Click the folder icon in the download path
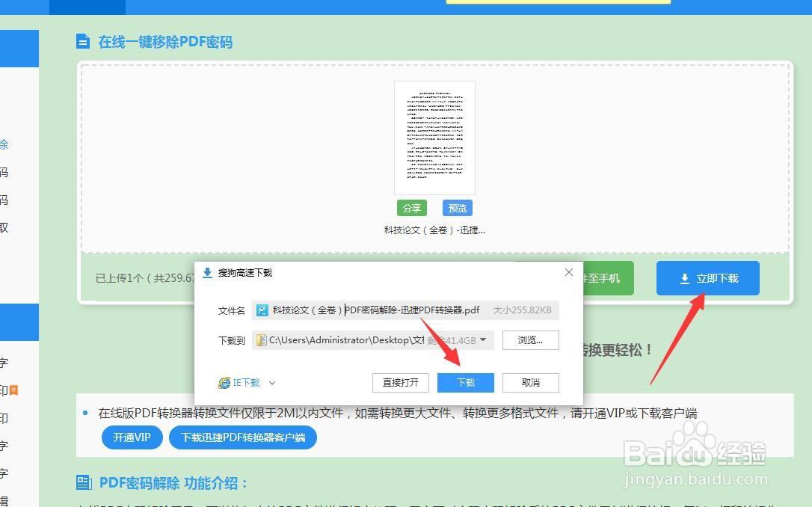Screen dimensions: 812x507 [x=262, y=340]
